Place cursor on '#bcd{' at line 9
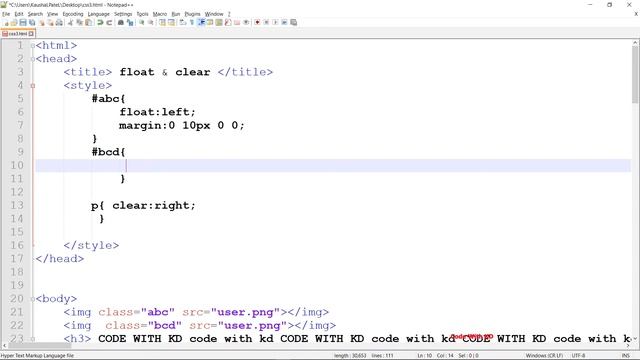640x360 pixels. point(109,152)
